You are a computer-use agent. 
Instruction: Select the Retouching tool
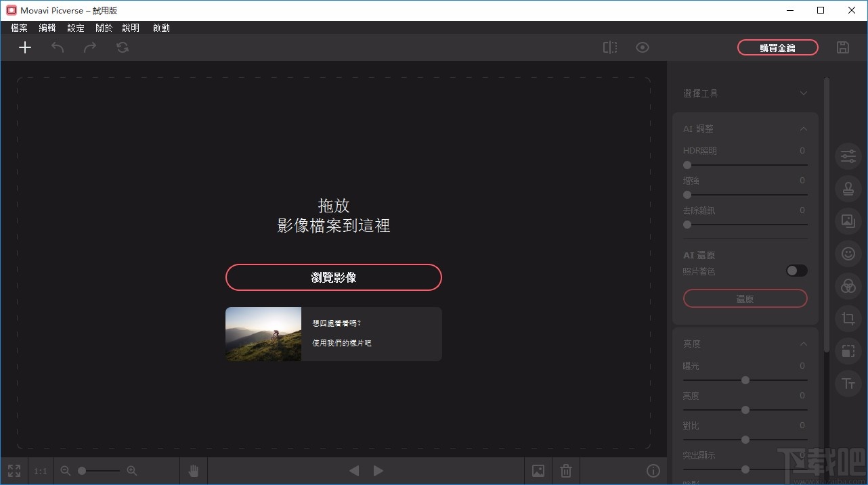click(x=848, y=189)
